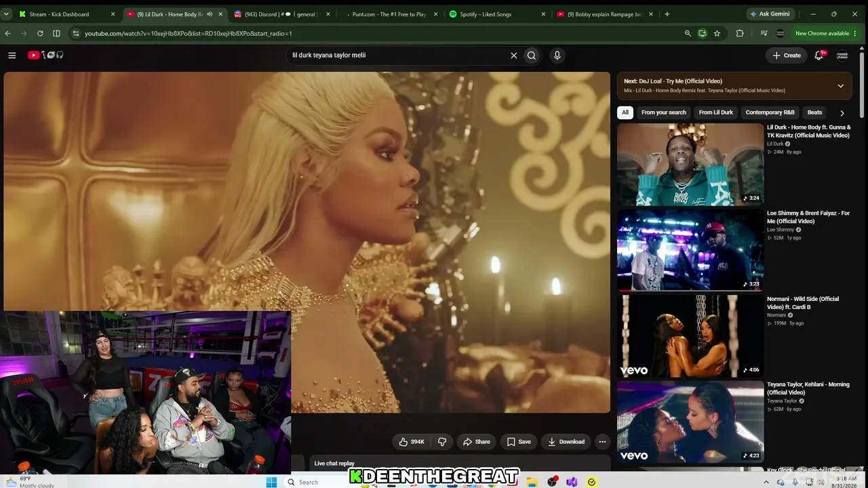This screenshot has width=868, height=488.
Task: Open Lil Durk Home Body ft. Gunna thumbnail
Action: [x=690, y=164]
